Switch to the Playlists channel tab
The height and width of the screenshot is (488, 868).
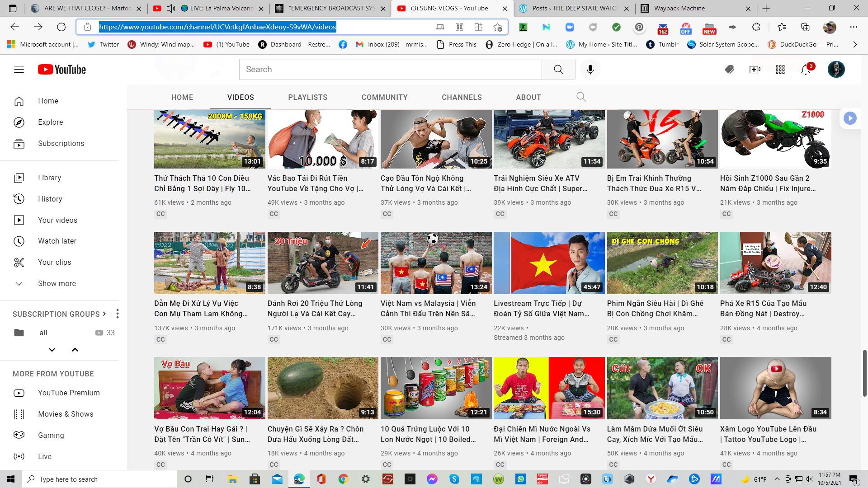pos(307,97)
